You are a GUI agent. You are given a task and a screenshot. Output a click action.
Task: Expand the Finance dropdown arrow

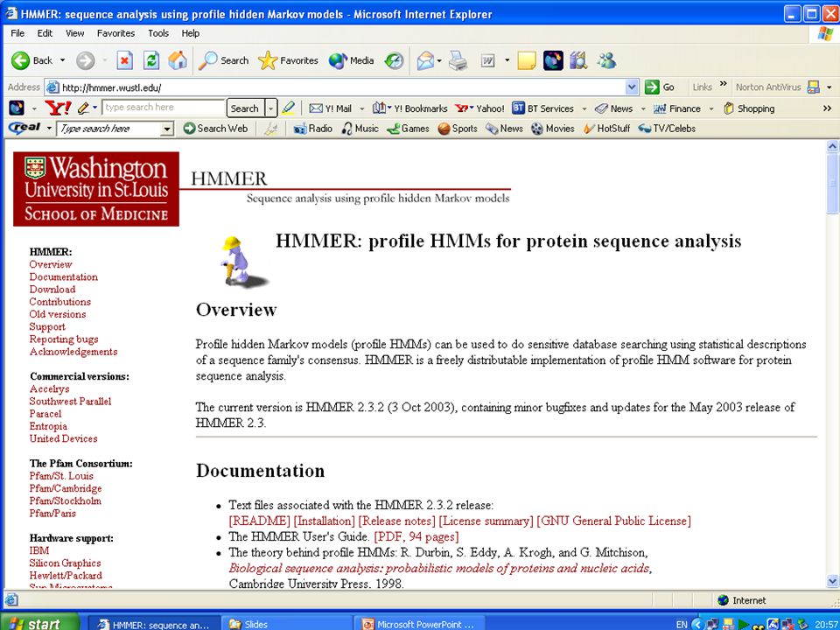click(x=711, y=108)
